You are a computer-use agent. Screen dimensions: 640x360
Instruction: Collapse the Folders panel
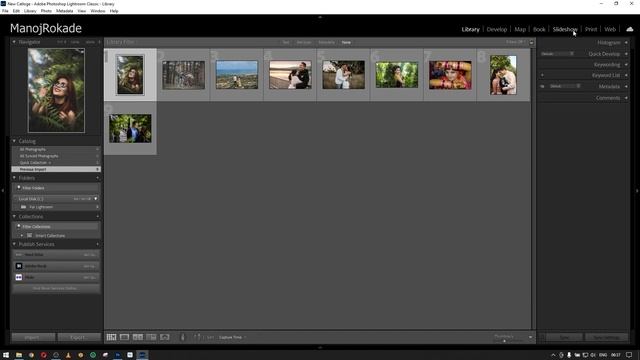(x=14, y=178)
